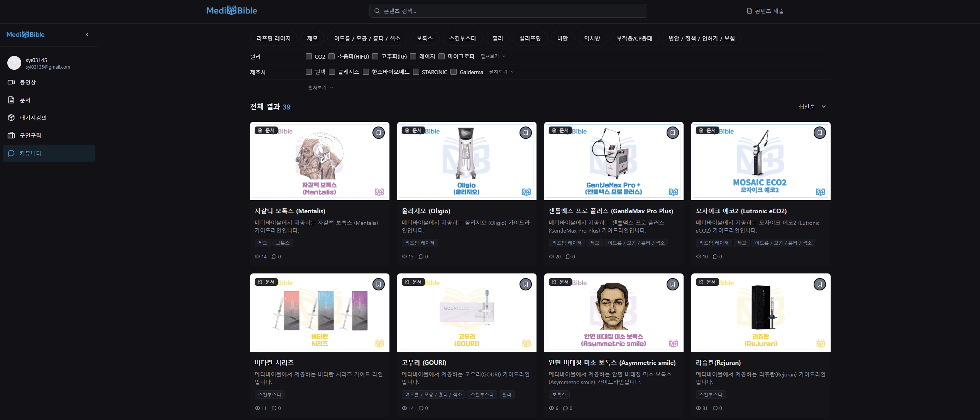This screenshot has width=980, height=420.
Task: Check the 클래시스 manufacturer filter
Action: [332, 72]
